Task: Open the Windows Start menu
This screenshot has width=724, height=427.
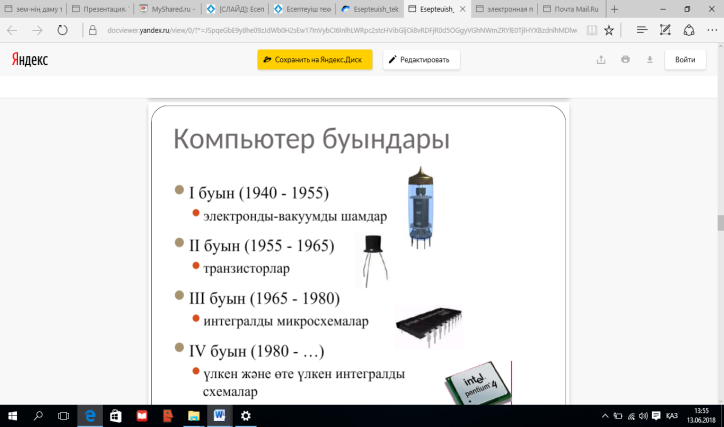Action: [12, 416]
